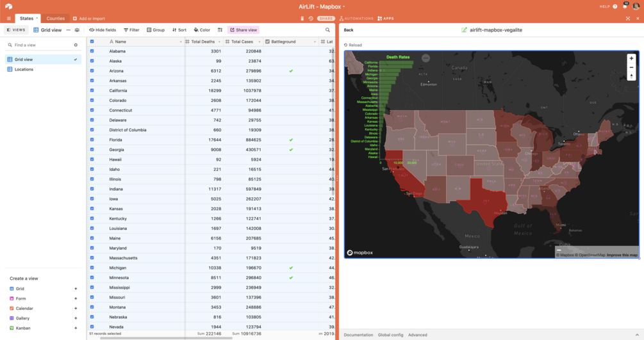Add a new Gallery view
This screenshot has height=340, width=644.
coord(76,318)
